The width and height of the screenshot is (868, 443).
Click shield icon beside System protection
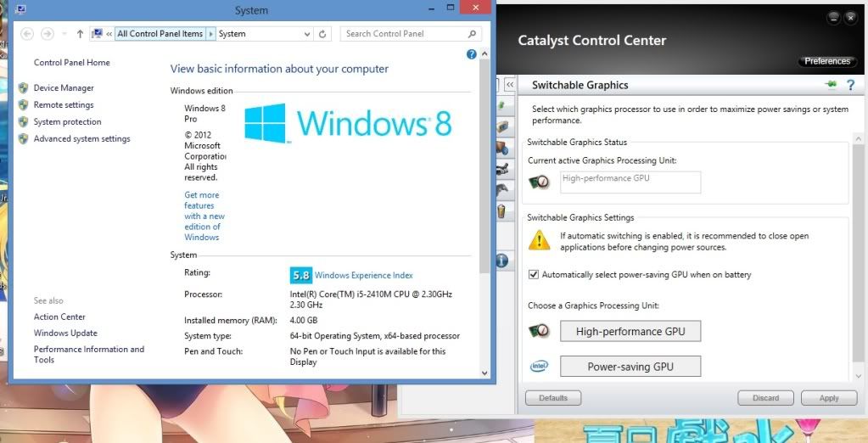[x=23, y=122]
